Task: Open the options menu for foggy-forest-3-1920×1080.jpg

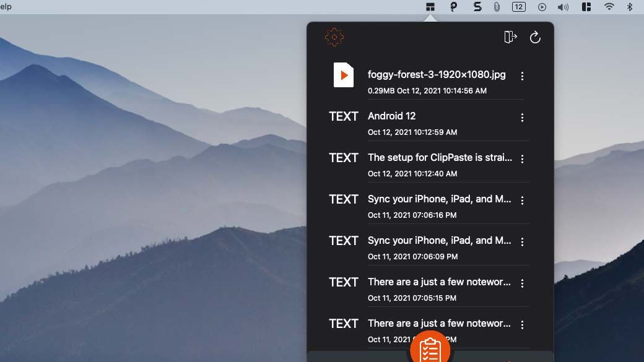Action: [x=522, y=75]
